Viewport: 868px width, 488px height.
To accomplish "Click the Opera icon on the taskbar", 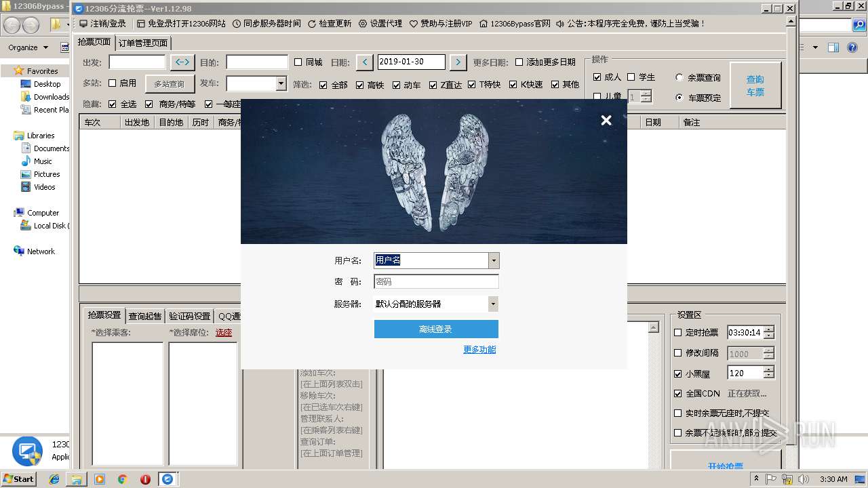I will click(145, 479).
